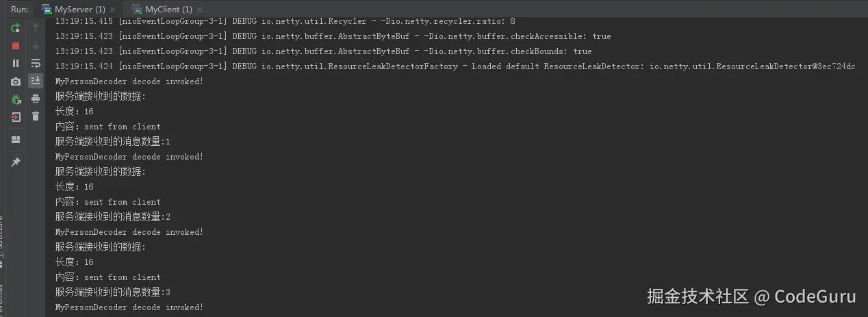Pin the current run tab

click(x=16, y=162)
